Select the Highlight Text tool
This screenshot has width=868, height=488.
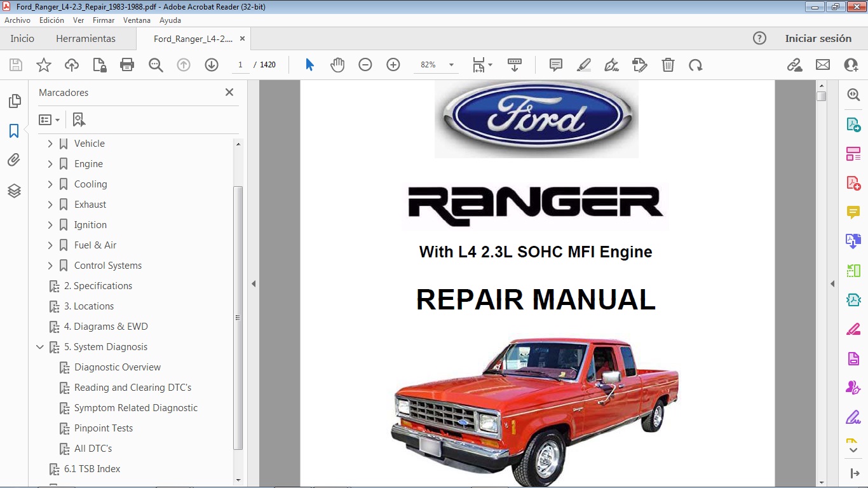(x=583, y=64)
